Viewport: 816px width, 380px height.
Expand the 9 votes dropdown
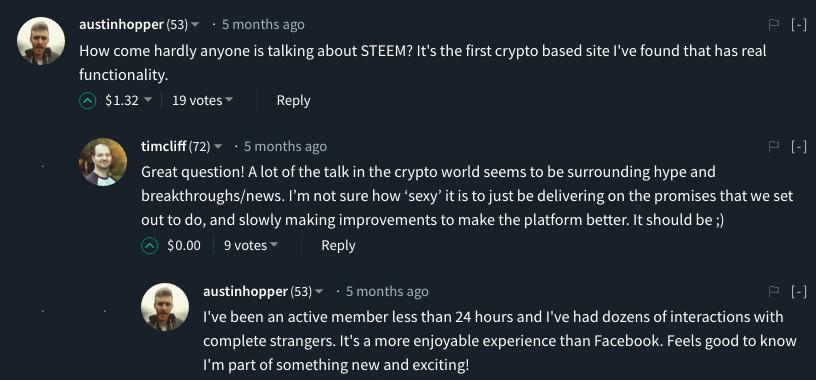[251, 246]
